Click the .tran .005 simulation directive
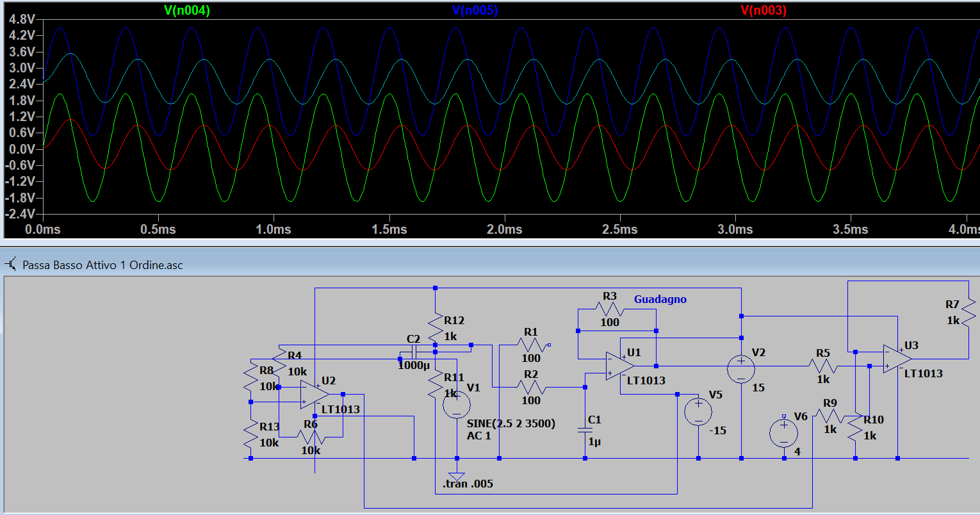The image size is (980, 515). (x=468, y=484)
